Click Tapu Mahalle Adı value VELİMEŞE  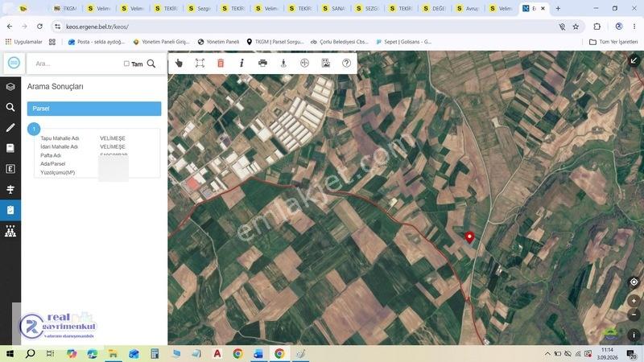click(x=113, y=138)
